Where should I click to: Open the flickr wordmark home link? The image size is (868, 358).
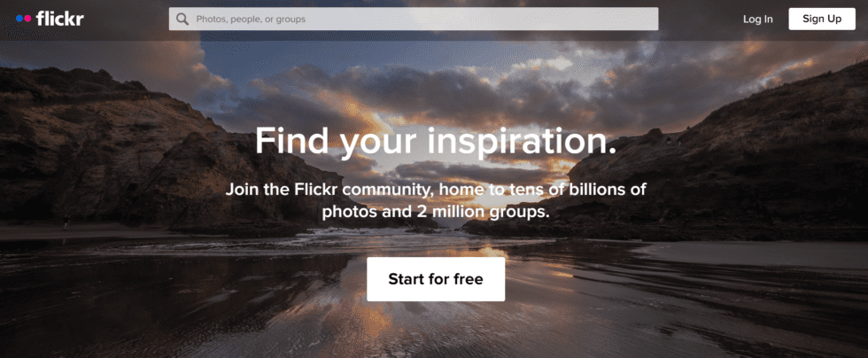pyautogui.click(x=60, y=19)
